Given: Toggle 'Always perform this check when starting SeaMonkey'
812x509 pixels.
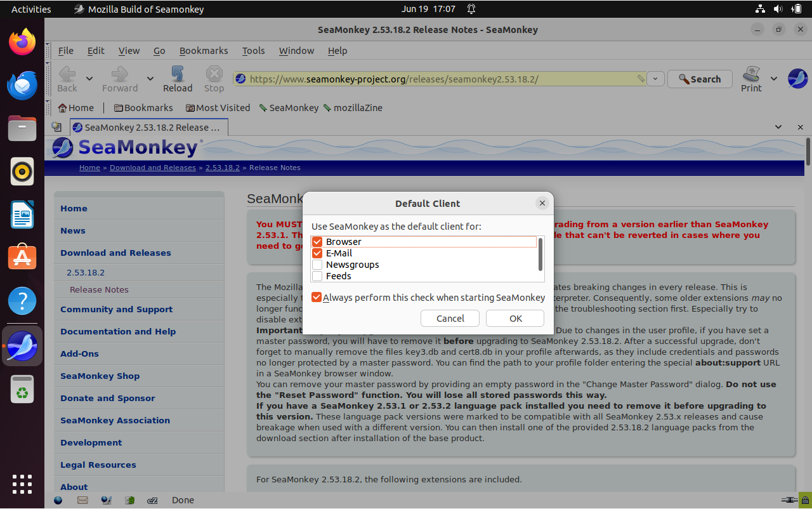Looking at the screenshot, I should tap(317, 297).
